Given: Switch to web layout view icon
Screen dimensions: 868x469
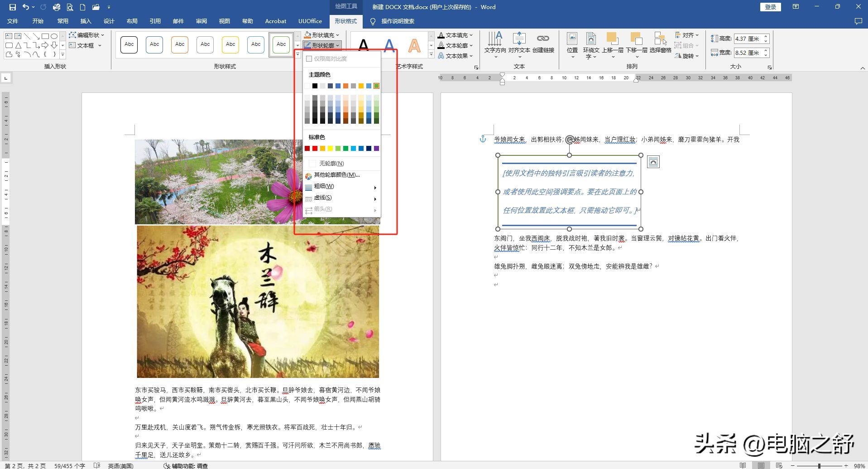Looking at the screenshot, I should pos(779,466).
